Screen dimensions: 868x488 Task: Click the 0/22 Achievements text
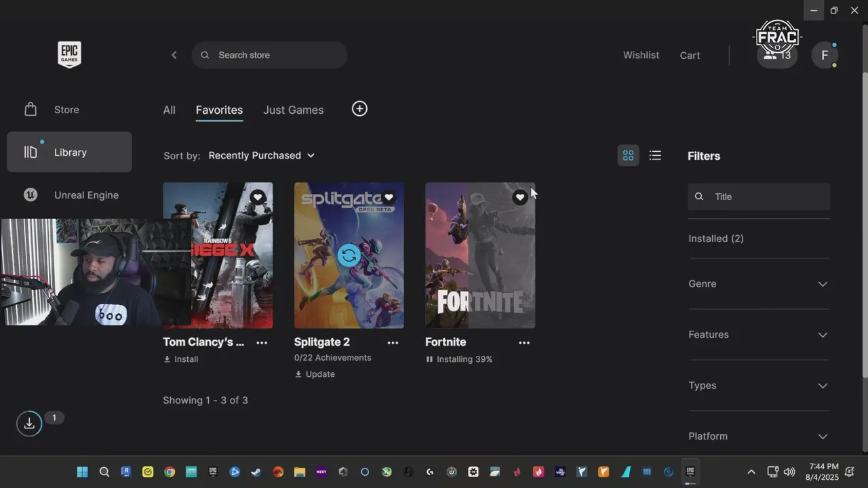pos(332,357)
